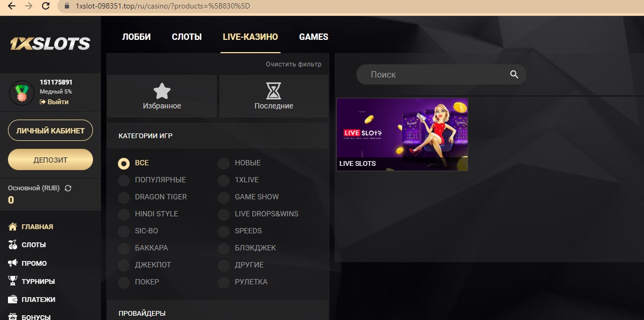The width and height of the screenshot is (644, 320).
Task: Click the Выйти logout link
Action: [54, 102]
